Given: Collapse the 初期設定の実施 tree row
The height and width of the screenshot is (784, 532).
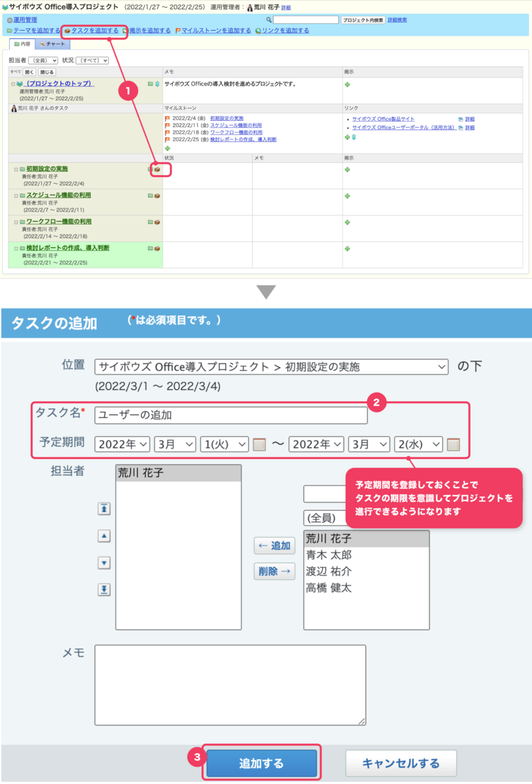Looking at the screenshot, I should point(16,169).
